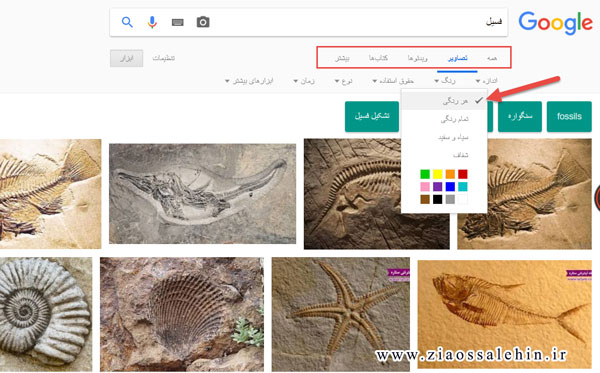Open تنظیمات (Settings) link
Image resolution: width=600 pixels, height=373 pixels.
pos(164,58)
